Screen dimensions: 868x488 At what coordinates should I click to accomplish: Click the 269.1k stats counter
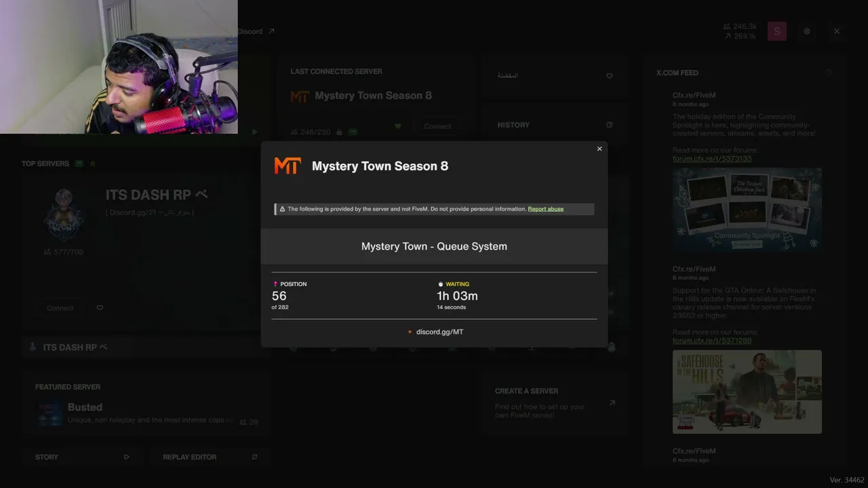pos(740,36)
